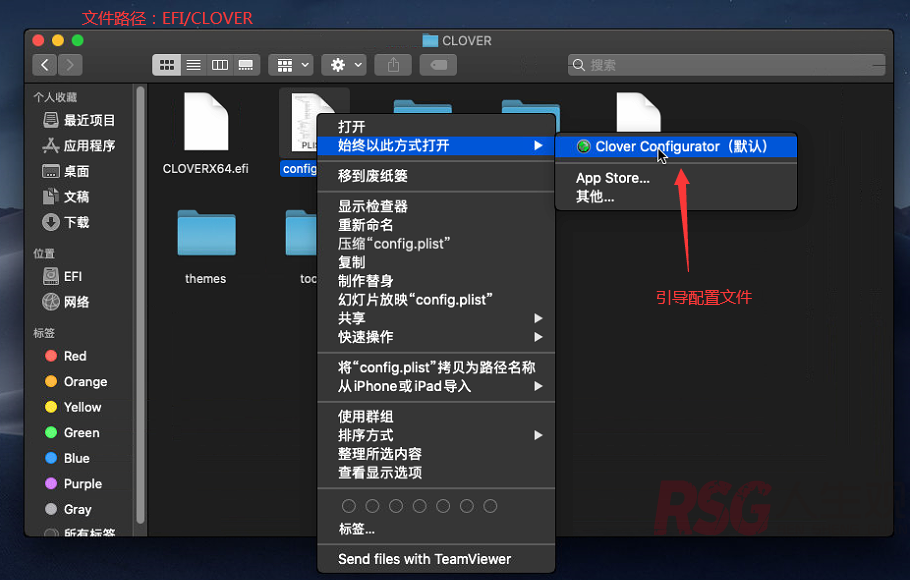Switch to column view
Image resolution: width=910 pixels, height=580 pixels.
click(220, 65)
